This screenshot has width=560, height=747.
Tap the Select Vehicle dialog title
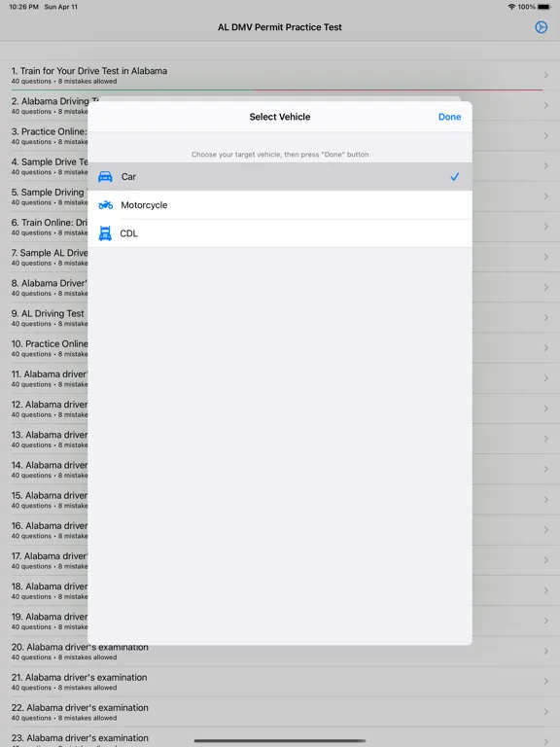(x=280, y=117)
